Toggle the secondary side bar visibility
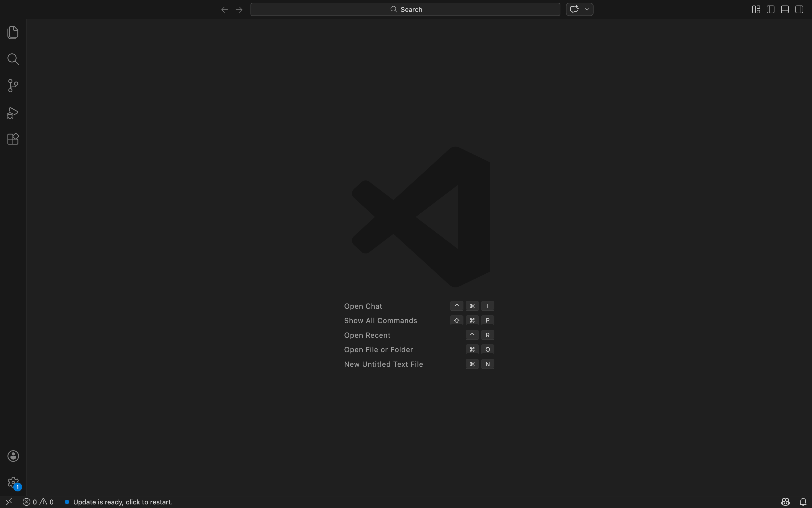Image resolution: width=812 pixels, height=508 pixels. coord(799,9)
